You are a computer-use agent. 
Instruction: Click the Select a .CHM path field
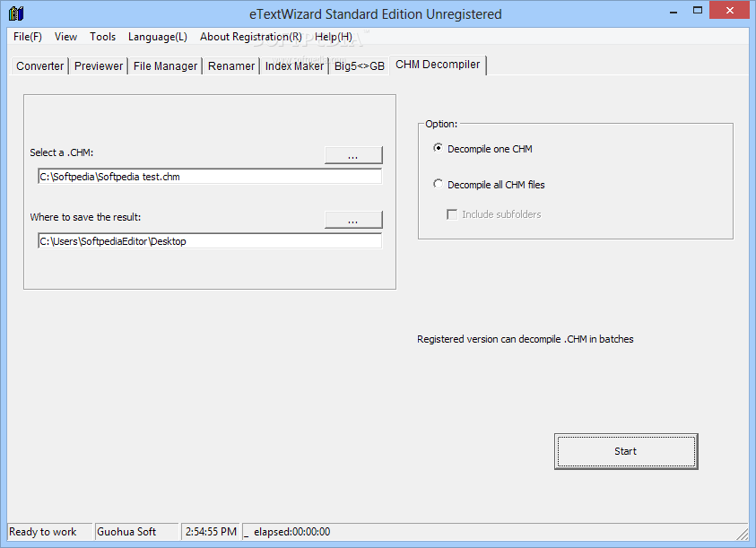pos(210,177)
